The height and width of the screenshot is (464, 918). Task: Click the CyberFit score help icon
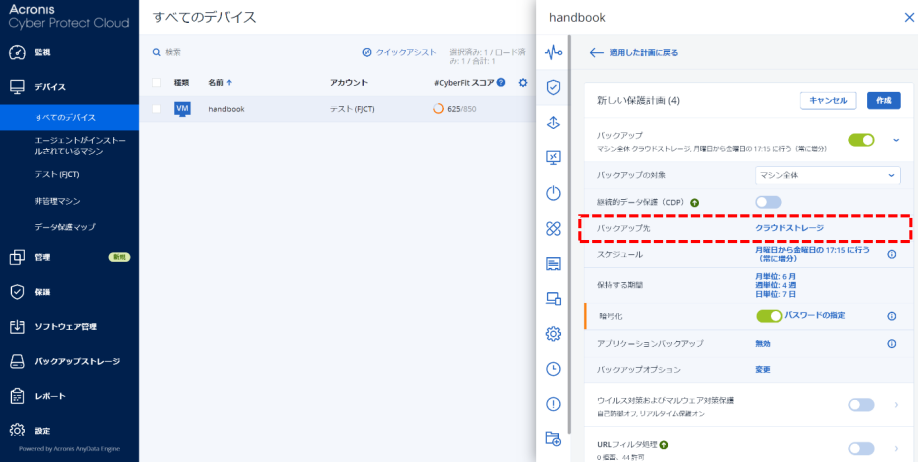tap(501, 82)
